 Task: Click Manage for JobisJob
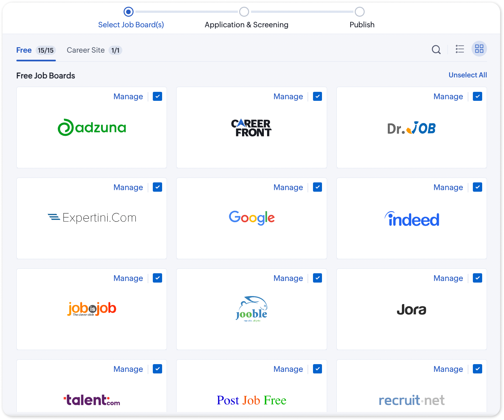point(128,278)
